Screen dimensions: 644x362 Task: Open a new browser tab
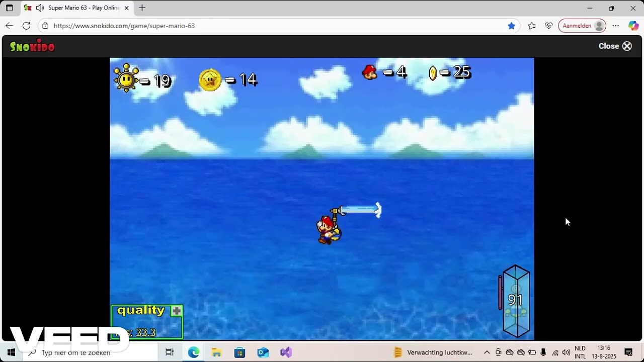coord(142,8)
